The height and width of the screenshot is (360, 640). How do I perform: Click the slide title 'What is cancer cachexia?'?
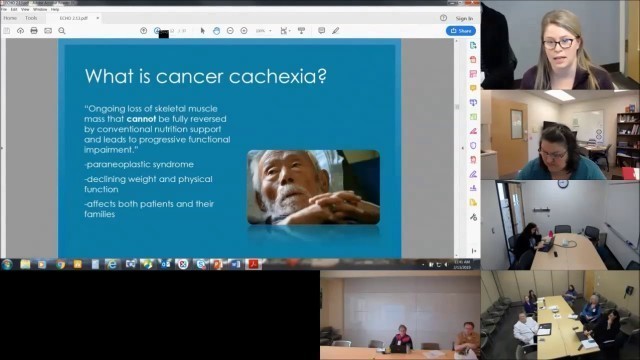[206, 76]
